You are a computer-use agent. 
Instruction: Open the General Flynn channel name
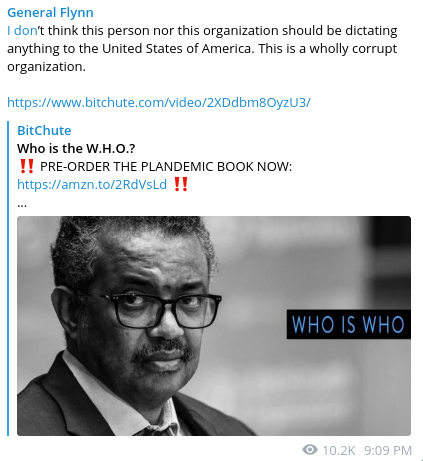pyautogui.click(x=50, y=13)
